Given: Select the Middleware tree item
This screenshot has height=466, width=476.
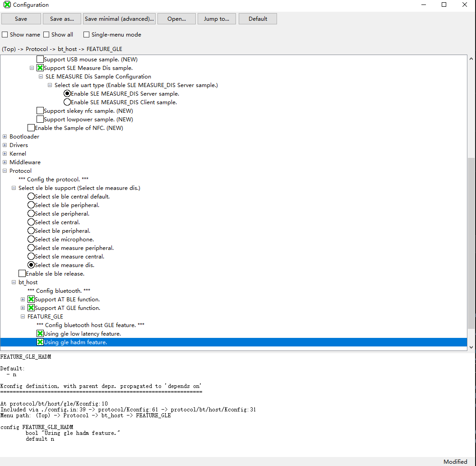Looking at the screenshot, I should tap(25, 162).
